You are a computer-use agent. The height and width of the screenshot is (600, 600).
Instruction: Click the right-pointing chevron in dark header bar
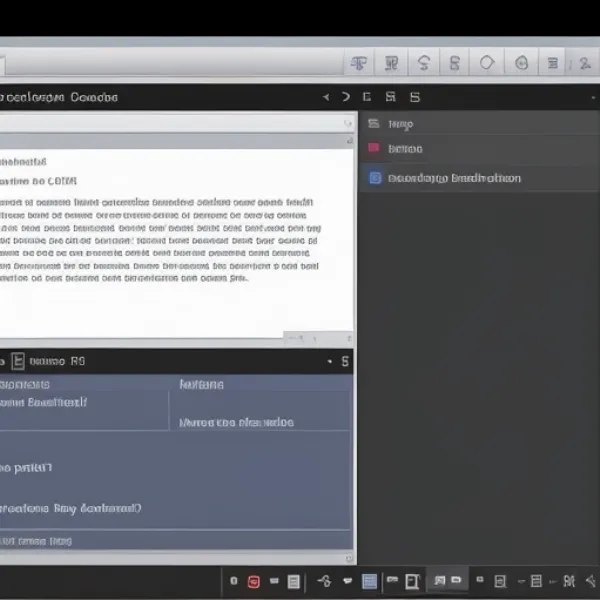coord(346,97)
